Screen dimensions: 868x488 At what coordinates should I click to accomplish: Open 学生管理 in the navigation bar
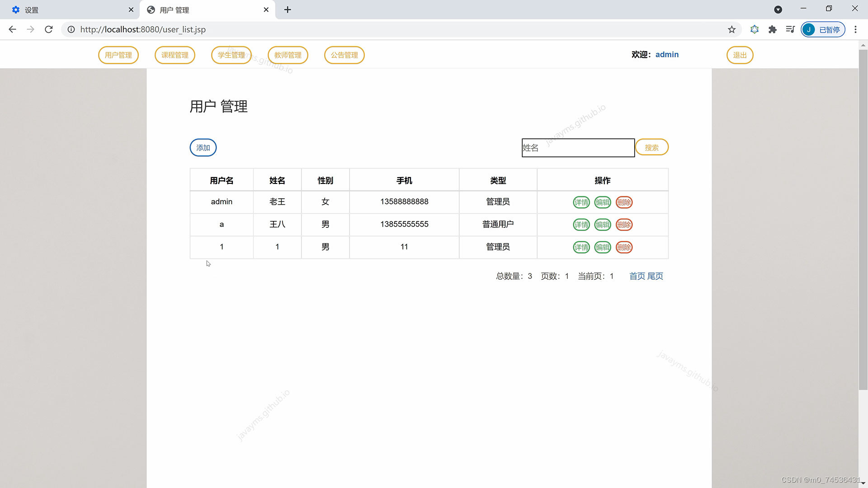(x=231, y=55)
